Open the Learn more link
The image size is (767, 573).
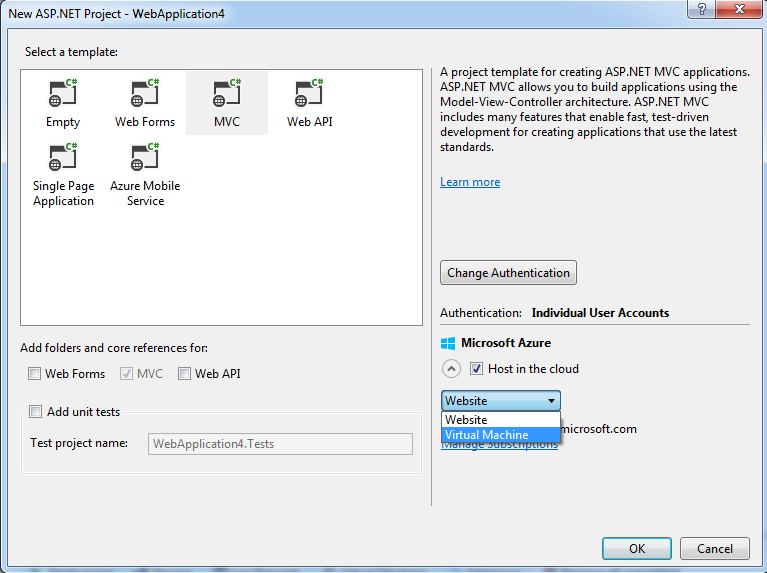(470, 182)
